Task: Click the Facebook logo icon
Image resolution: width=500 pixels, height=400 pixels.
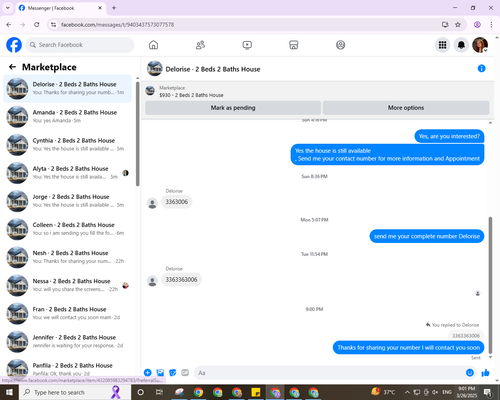Action: tap(14, 45)
